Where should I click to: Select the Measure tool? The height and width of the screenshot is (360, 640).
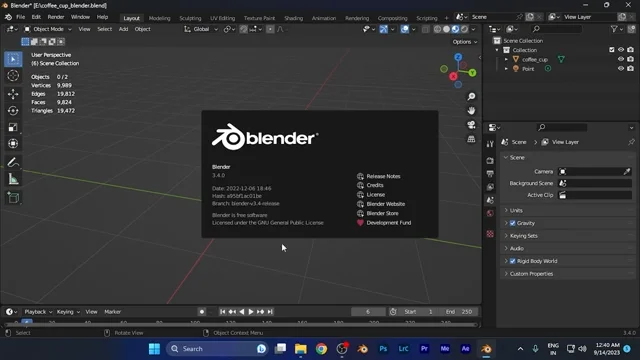pos(13,179)
